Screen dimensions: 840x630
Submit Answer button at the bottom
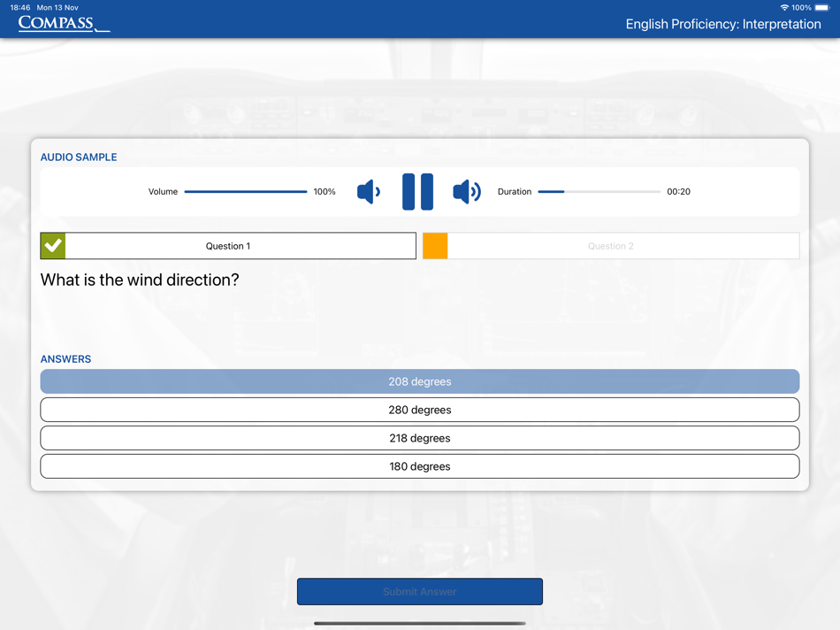(x=420, y=591)
